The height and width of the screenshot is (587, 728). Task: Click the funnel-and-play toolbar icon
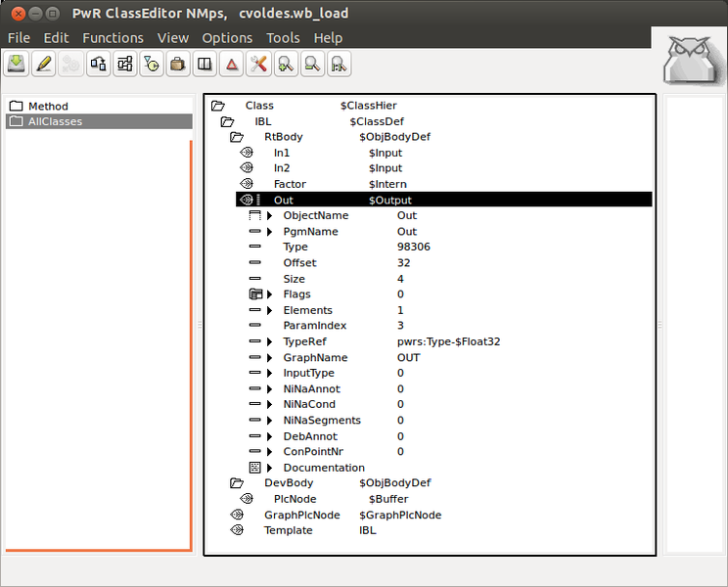(x=152, y=64)
